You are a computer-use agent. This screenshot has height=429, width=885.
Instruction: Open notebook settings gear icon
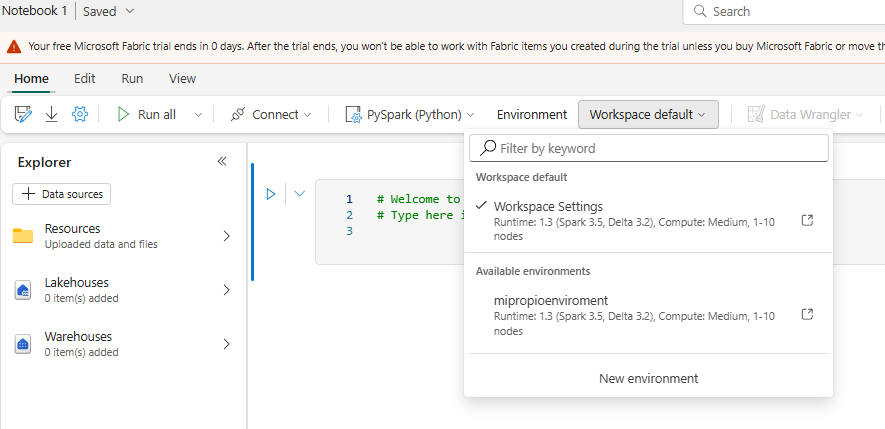(80, 115)
